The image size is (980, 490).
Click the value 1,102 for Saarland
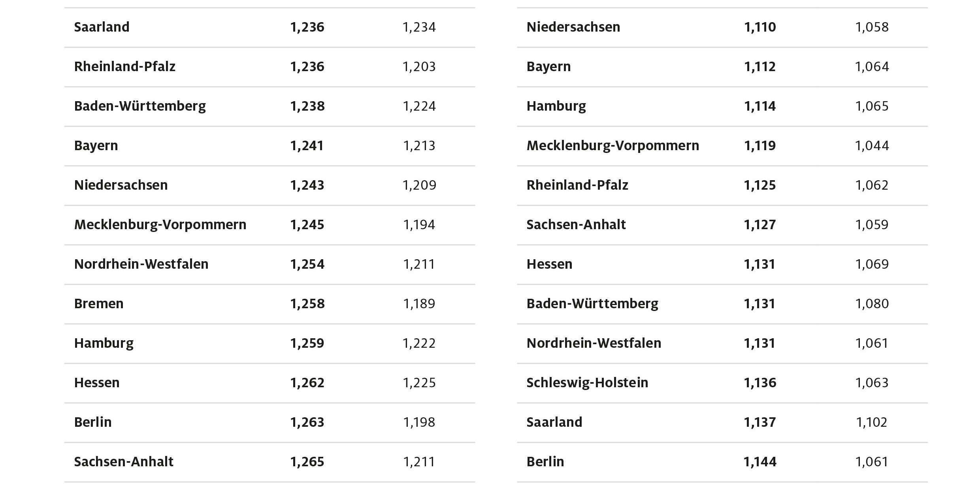(872, 422)
